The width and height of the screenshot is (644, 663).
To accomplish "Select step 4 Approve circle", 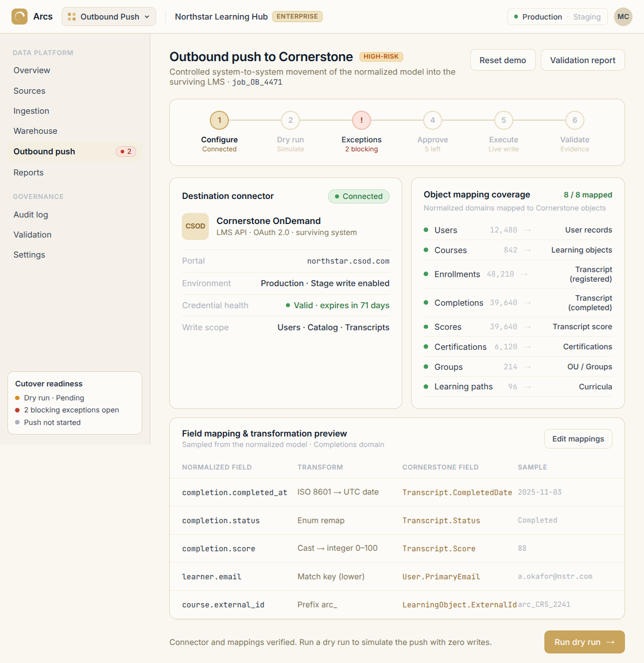I will pyautogui.click(x=433, y=120).
